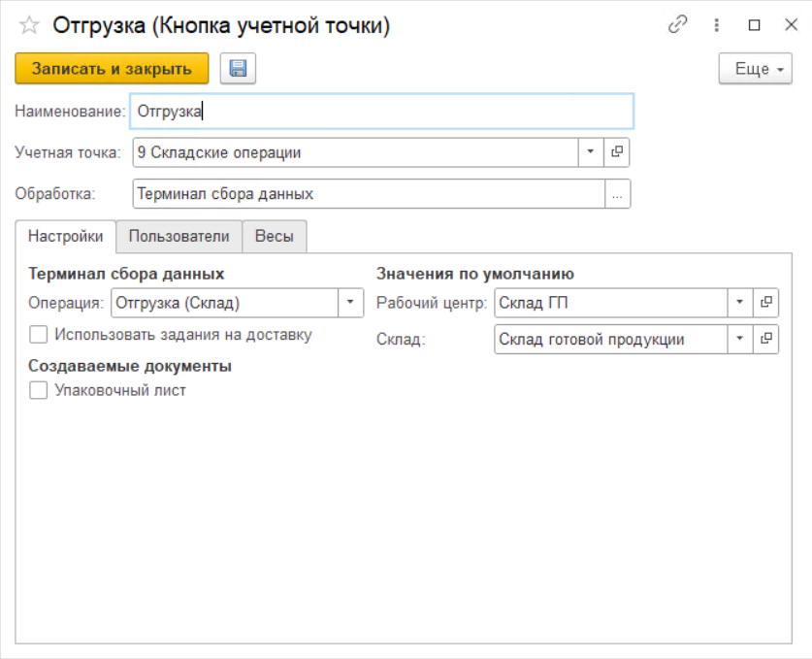The height and width of the screenshot is (659, 812).
Task: Expand the Учетная точка dropdown list
Action: pos(591,152)
